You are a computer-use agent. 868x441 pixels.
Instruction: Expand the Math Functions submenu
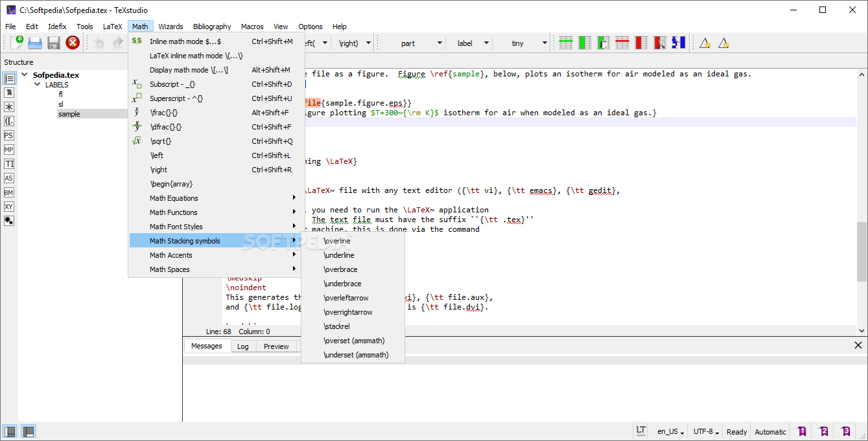point(216,212)
